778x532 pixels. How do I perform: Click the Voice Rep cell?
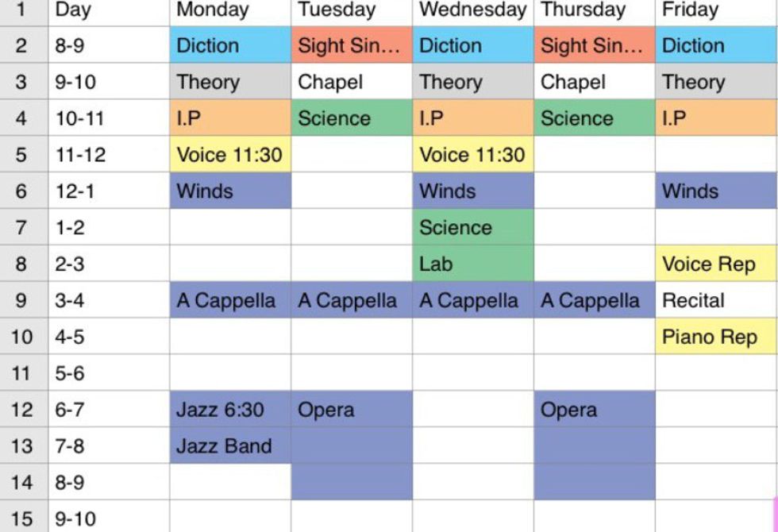pyautogui.click(x=716, y=264)
